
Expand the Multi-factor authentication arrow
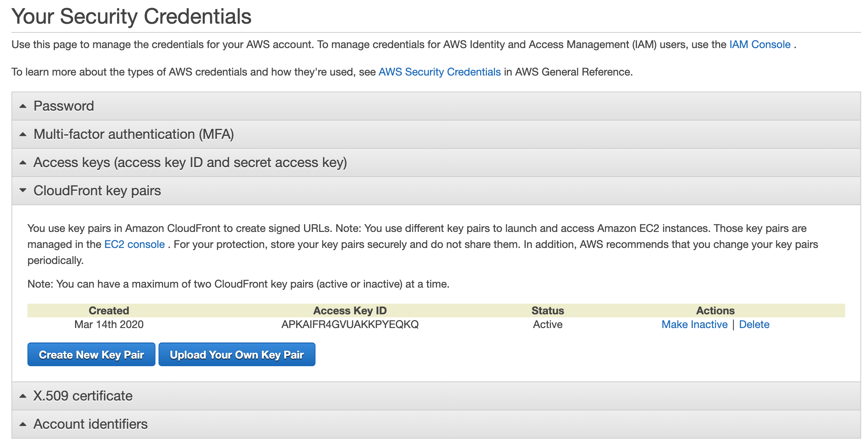pyautogui.click(x=23, y=134)
